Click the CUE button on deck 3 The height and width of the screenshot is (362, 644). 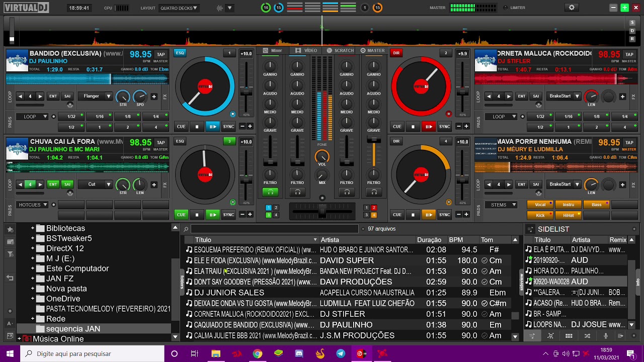coord(181,215)
